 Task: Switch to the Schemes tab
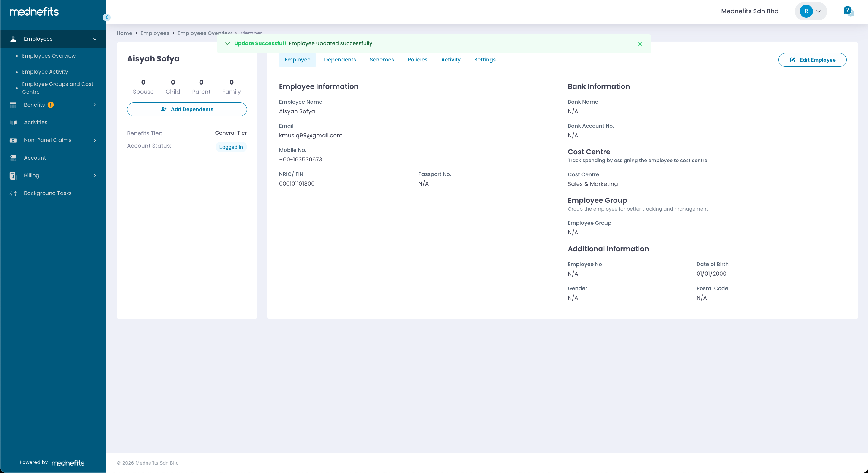coord(381,60)
